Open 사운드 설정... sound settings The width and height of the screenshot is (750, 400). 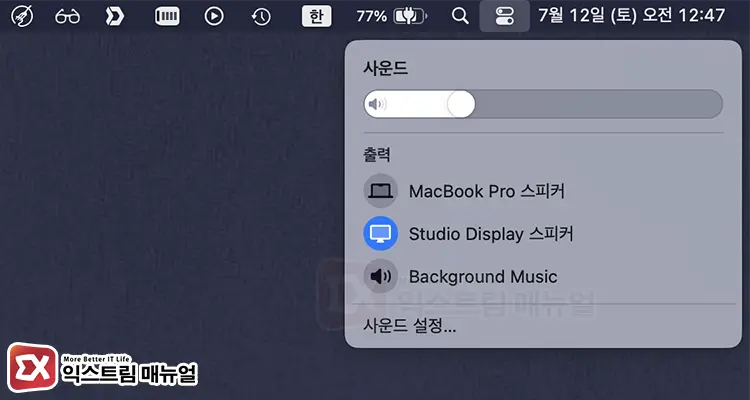[409, 326]
